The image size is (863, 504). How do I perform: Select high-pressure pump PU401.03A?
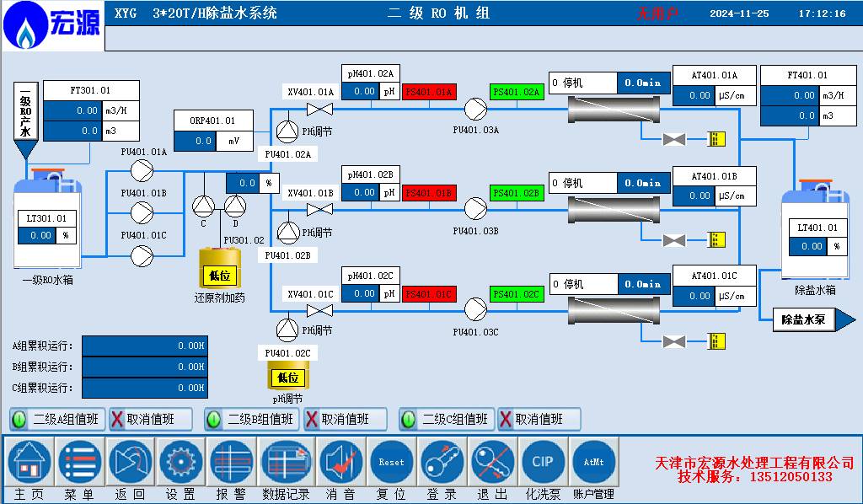click(x=475, y=109)
